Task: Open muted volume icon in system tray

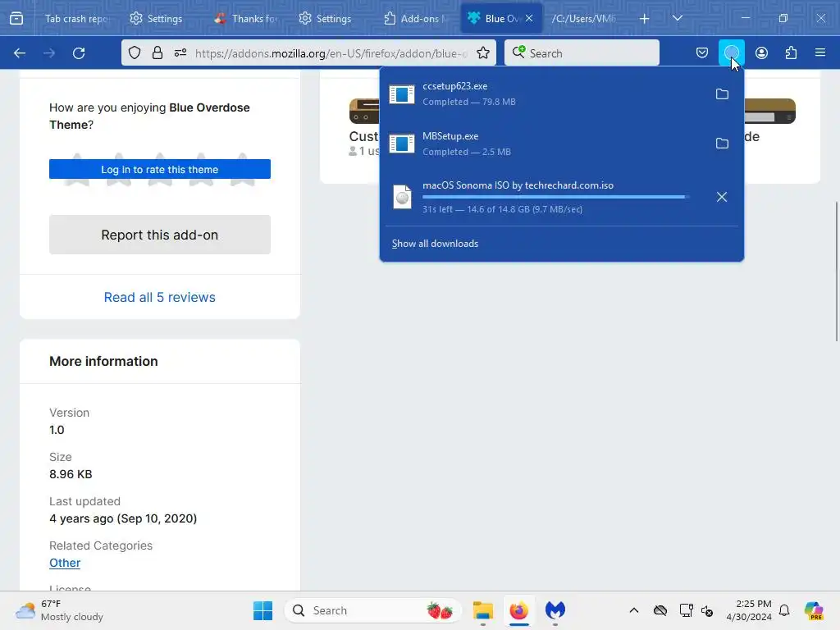Action: tap(707, 610)
